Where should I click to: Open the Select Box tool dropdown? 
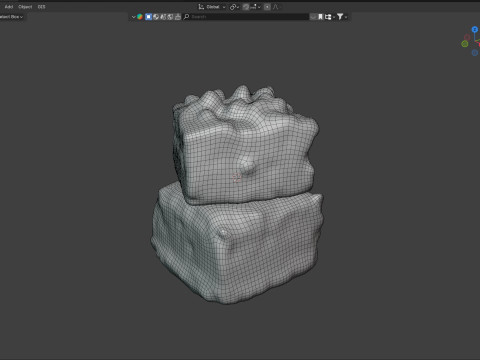(x=11, y=17)
